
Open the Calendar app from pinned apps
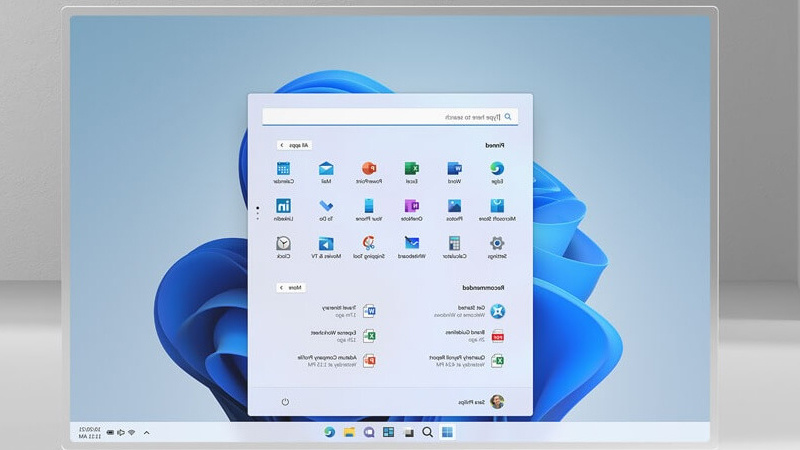pyautogui.click(x=283, y=172)
